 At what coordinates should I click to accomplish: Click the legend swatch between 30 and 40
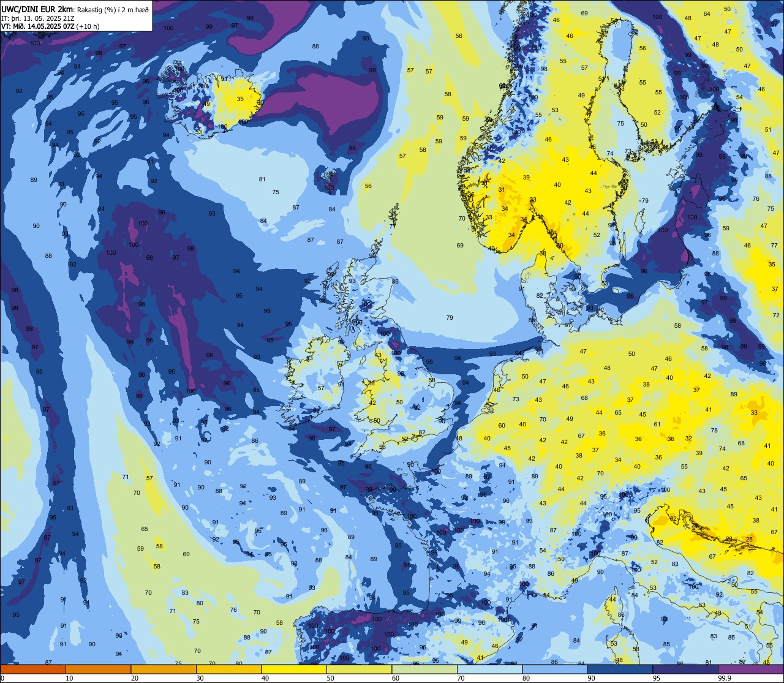[x=228, y=670]
